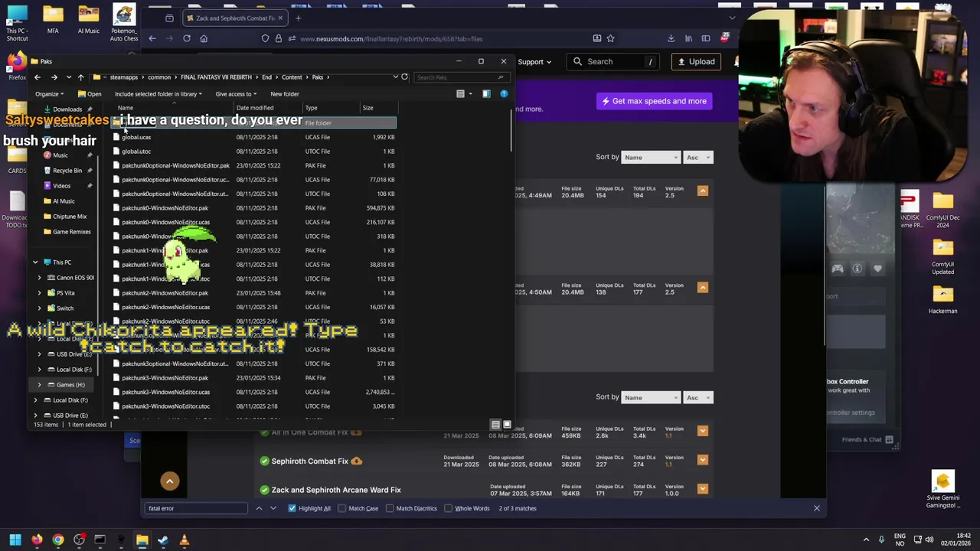
Task: Open Steam from the taskbar
Action: 163,540
